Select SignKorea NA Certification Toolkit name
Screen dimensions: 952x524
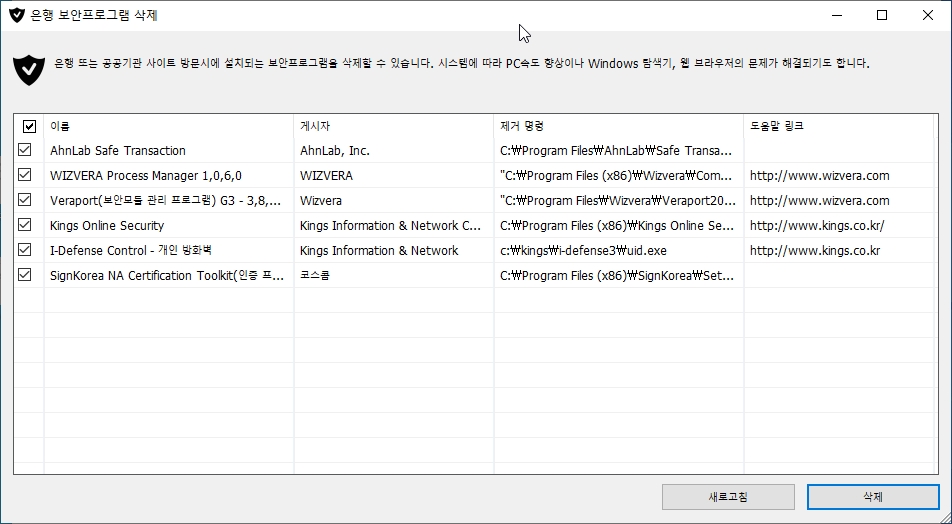pyautogui.click(x=167, y=276)
